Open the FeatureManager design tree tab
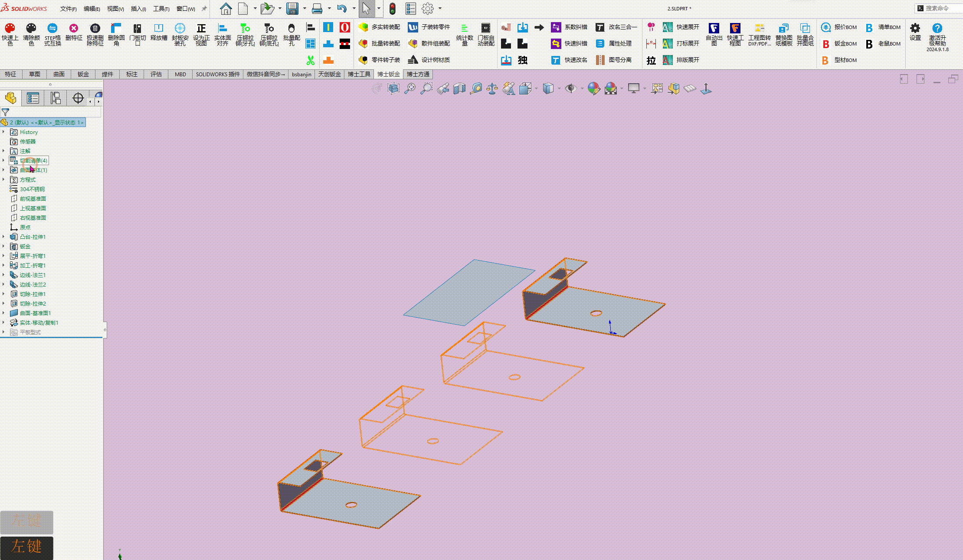This screenshot has height=560, width=963. click(11, 98)
